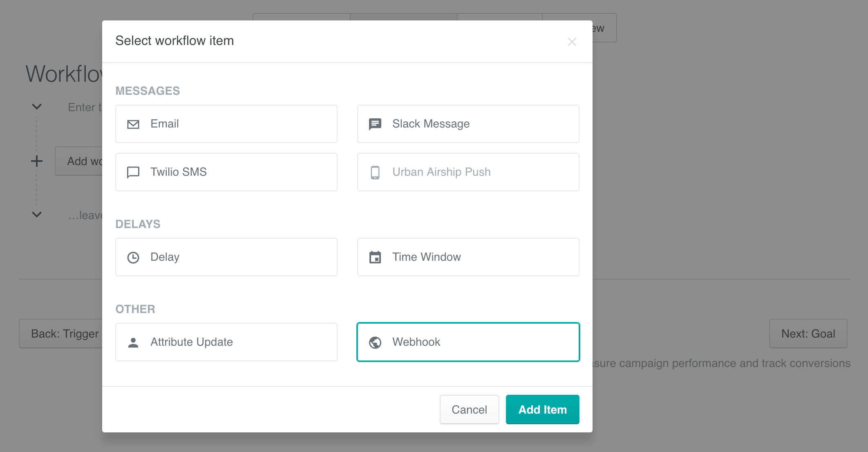The height and width of the screenshot is (452, 868).
Task: Click the Urban Airship Push phone icon
Action: [375, 172]
